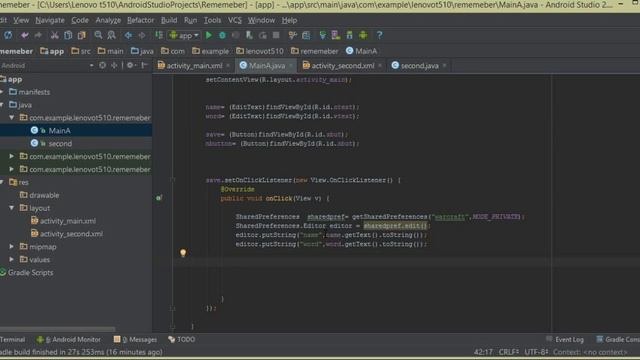
Task: Toggle the Android Monitor tool window
Action: 69,340
